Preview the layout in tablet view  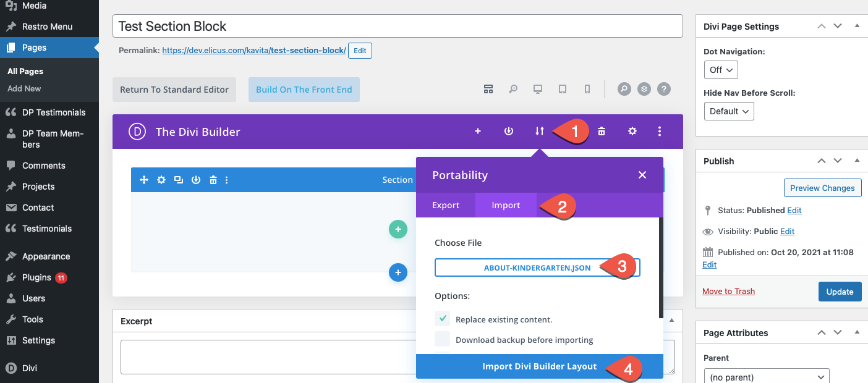tap(562, 89)
